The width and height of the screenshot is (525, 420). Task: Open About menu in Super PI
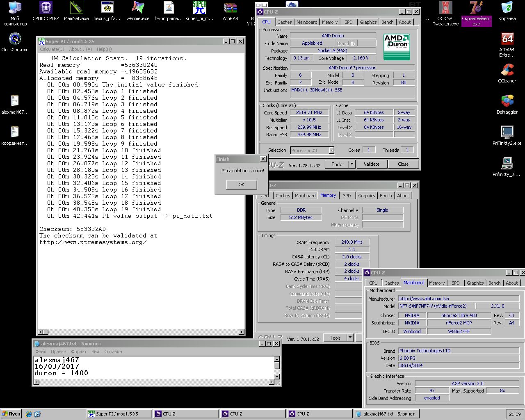pyautogui.click(x=80, y=49)
